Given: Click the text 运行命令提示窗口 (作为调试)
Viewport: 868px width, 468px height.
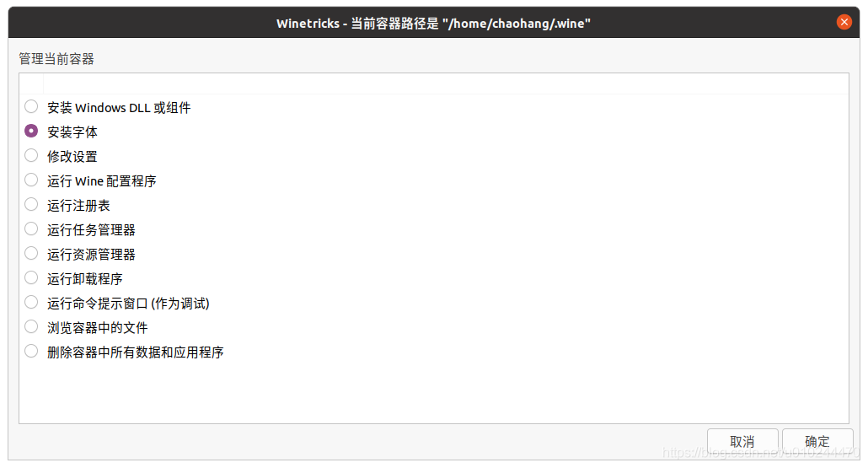Looking at the screenshot, I should click(x=128, y=303).
